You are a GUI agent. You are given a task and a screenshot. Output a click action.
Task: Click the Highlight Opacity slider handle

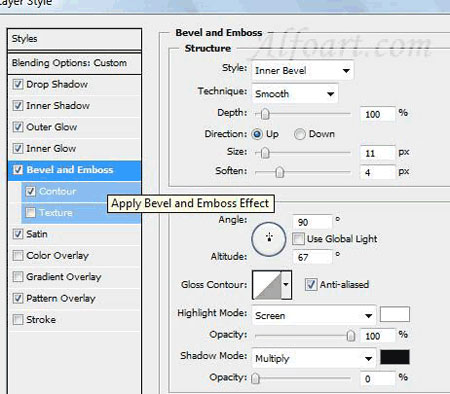[351, 336]
